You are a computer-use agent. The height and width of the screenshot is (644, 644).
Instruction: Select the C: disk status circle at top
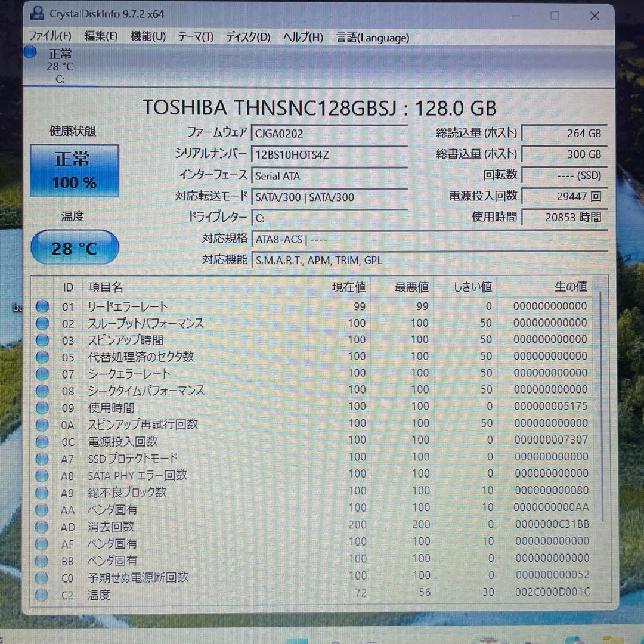point(30,52)
